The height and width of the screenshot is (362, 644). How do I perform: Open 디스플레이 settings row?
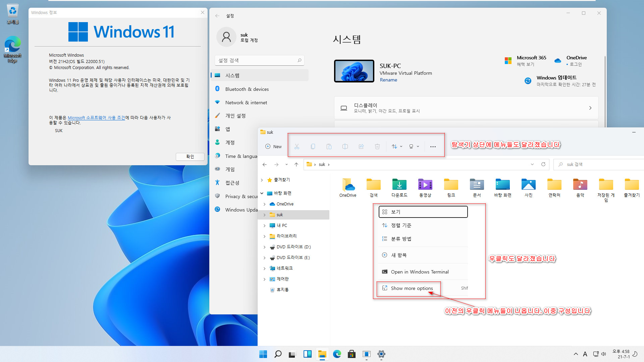coord(466,108)
